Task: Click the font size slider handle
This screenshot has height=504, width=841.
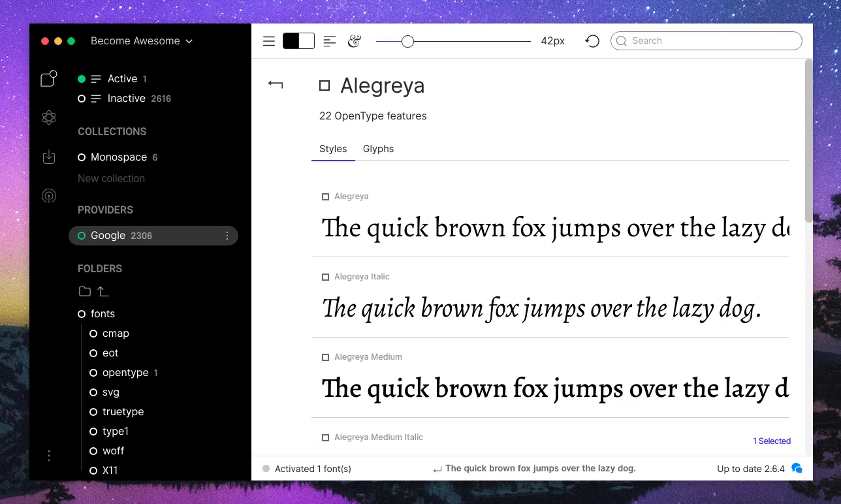Action: click(x=407, y=41)
